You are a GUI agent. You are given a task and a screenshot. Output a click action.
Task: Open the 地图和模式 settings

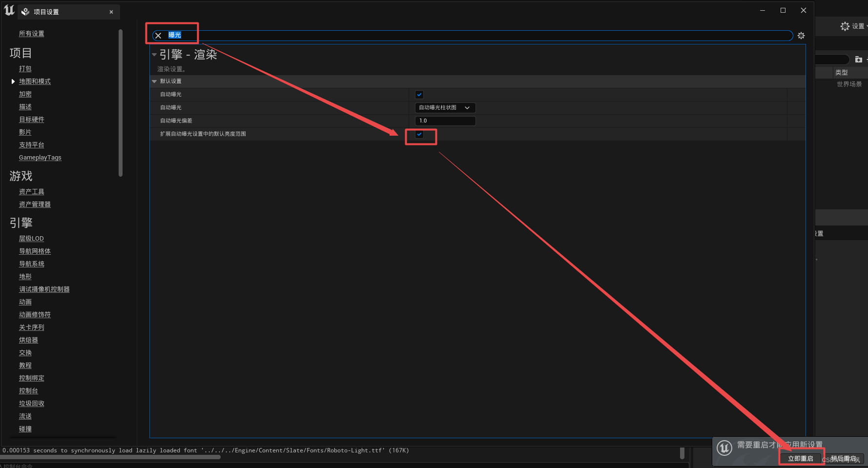[x=35, y=81]
